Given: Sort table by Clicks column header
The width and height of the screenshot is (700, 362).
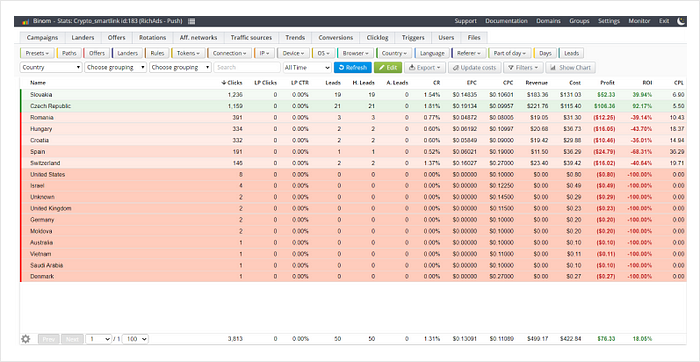Looking at the screenshot, I should pos(232,83).
